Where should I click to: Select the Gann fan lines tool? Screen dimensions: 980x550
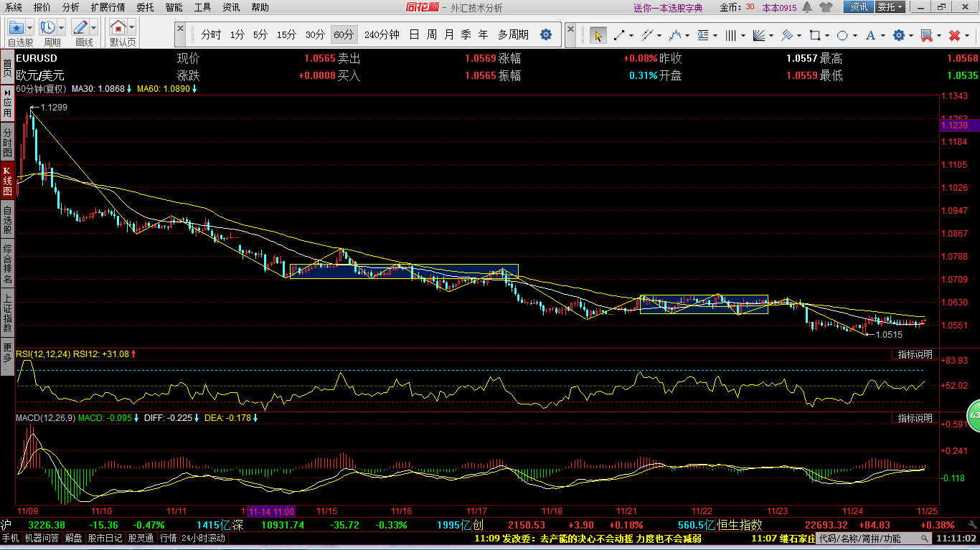[759, 35]
